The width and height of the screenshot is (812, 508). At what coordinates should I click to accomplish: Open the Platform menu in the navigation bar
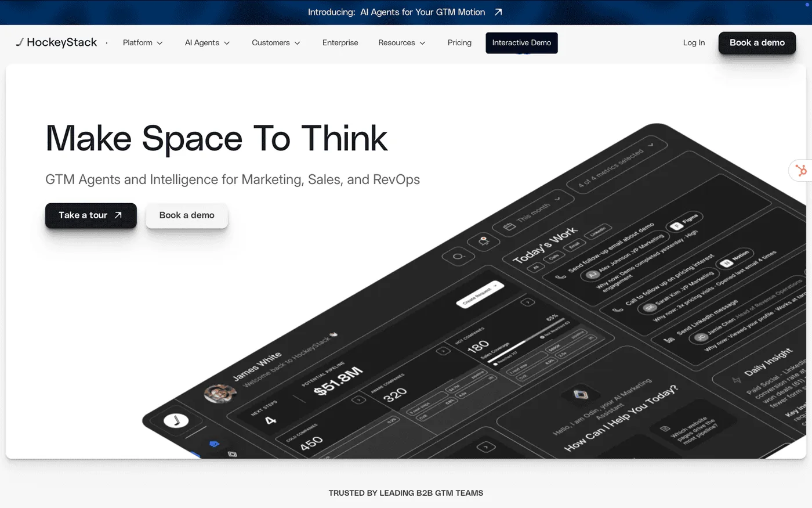point(142,42)
